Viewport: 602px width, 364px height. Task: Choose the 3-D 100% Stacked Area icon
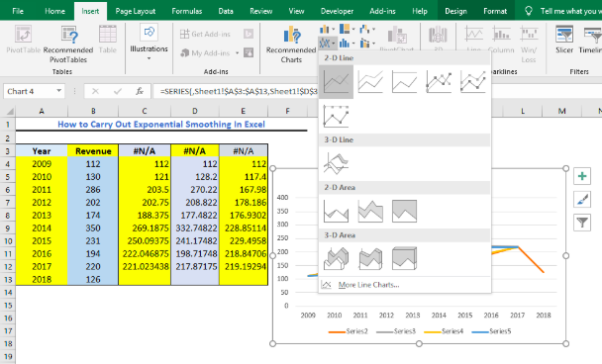pos(404,258)
